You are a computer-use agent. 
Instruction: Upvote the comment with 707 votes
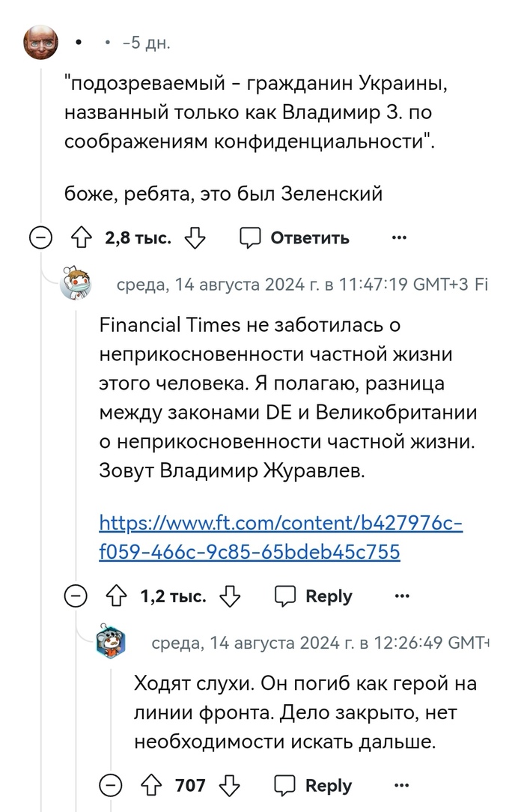(x=150, y=785)
